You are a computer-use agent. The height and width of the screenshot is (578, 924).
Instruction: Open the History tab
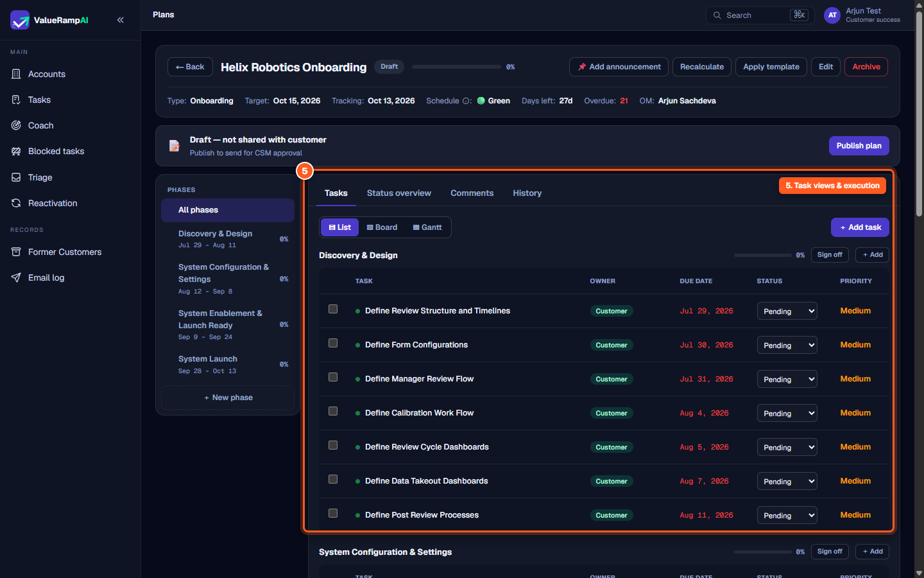pos(527,193)
